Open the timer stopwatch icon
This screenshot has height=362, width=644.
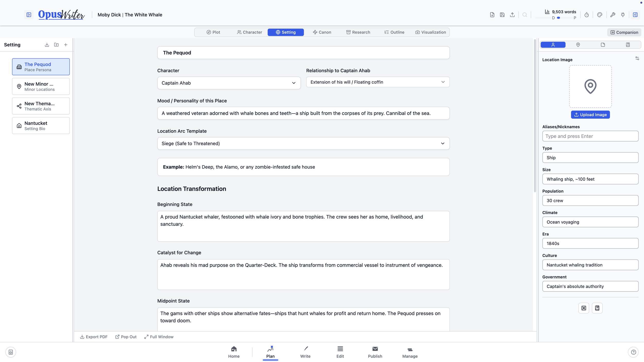(587, 15)
